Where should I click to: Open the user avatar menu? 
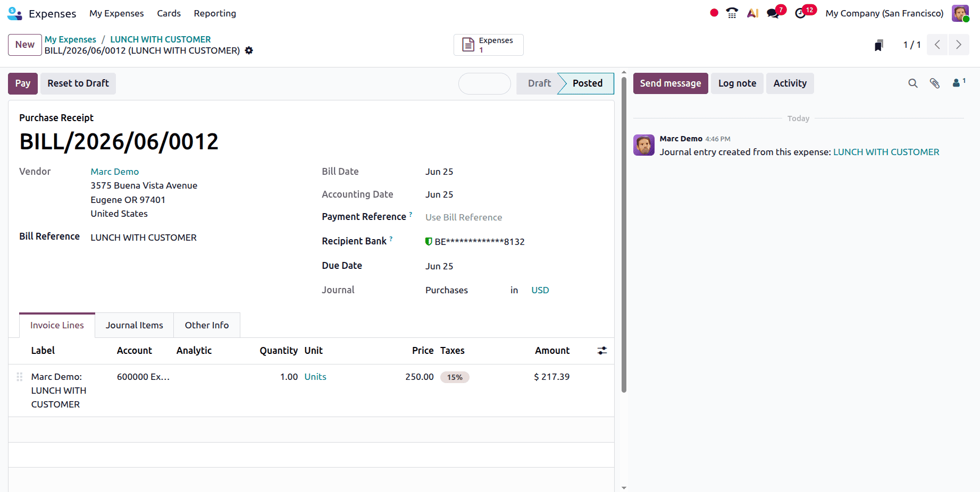click(960, 13)
